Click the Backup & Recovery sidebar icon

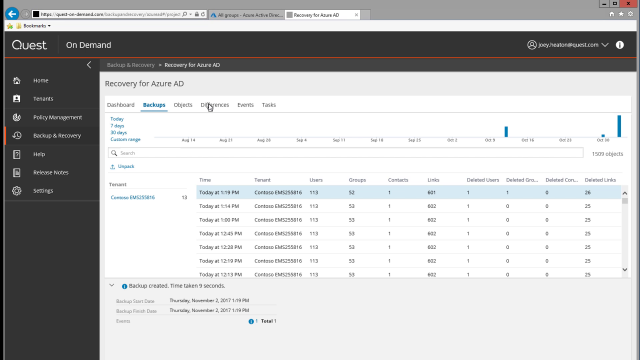(x=17, y=136)
